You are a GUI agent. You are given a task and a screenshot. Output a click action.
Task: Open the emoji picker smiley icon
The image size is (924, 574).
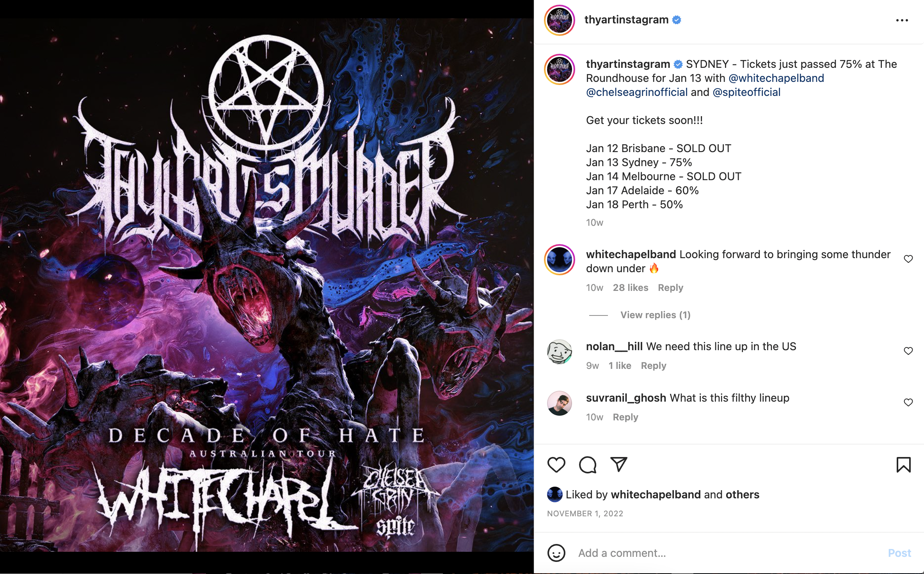pyautogui.click(x=556, y=553)
